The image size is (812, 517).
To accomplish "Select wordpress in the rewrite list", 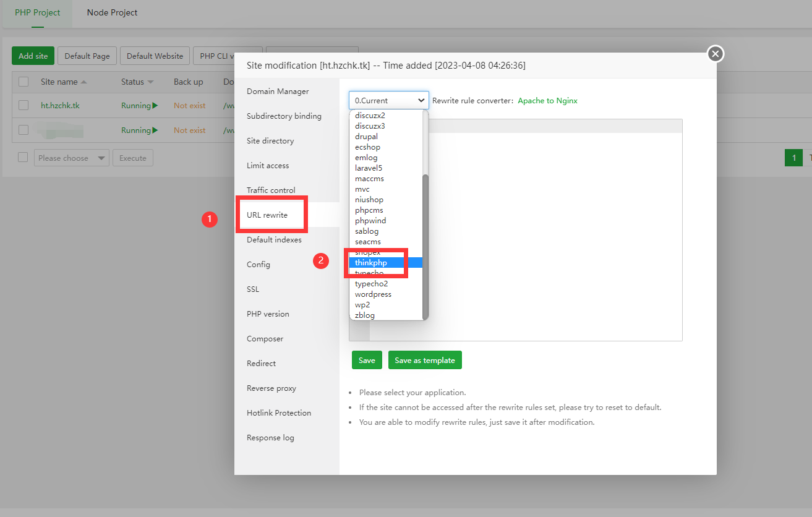I will pos(373,294).
